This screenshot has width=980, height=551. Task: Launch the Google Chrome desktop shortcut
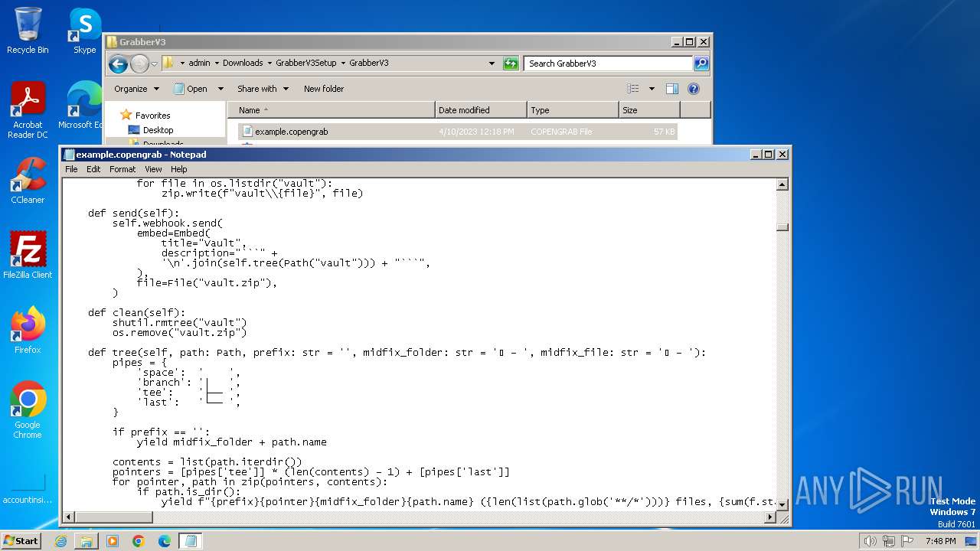(28, 410)
